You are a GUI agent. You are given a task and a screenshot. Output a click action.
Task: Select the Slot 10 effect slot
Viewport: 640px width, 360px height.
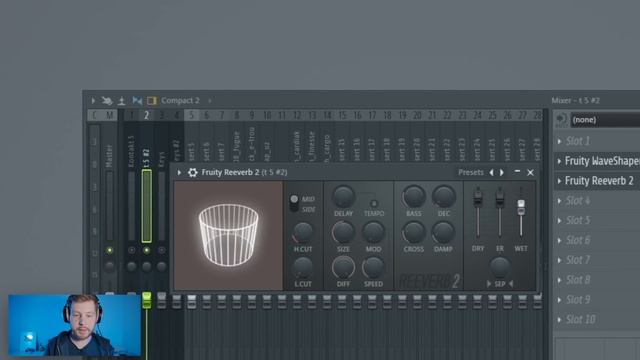pos(597,320)
